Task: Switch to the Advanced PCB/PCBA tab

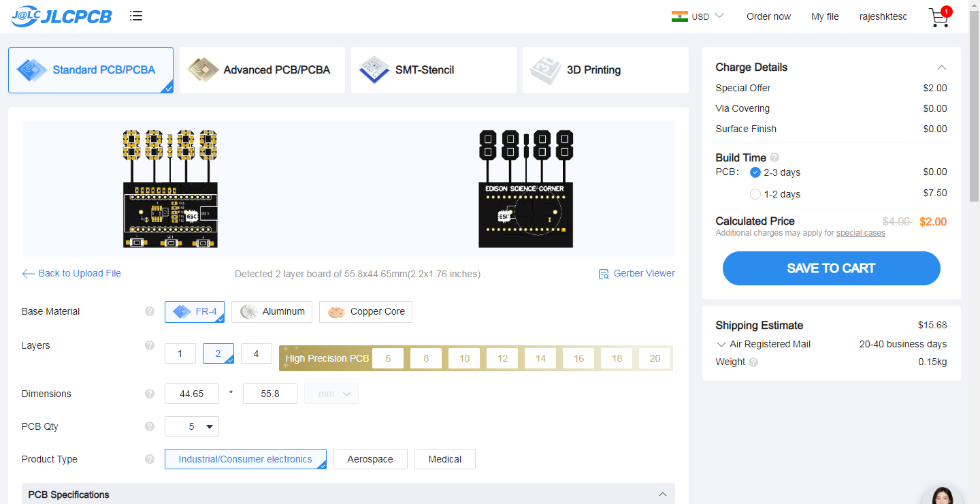Action: point(262,70)
